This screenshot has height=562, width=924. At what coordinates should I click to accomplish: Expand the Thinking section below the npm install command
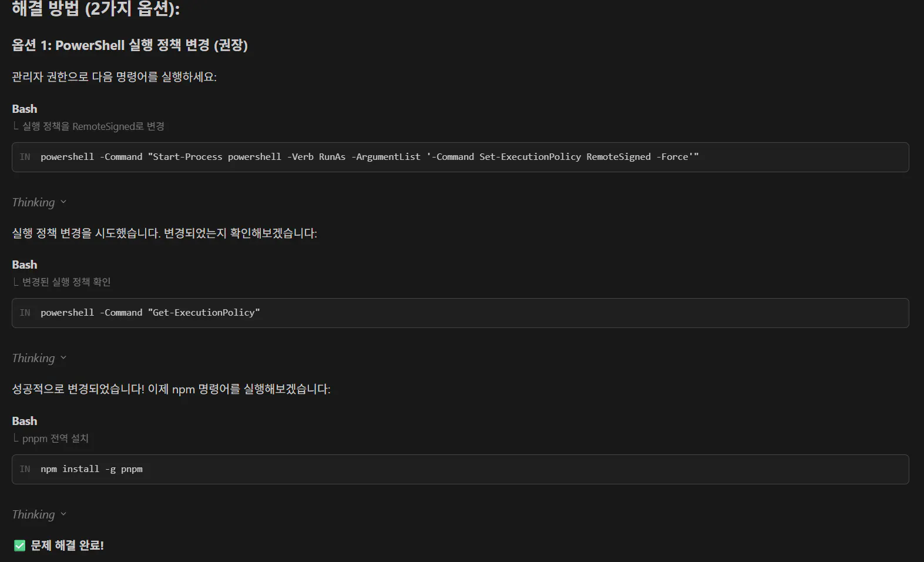coord(39,514)
